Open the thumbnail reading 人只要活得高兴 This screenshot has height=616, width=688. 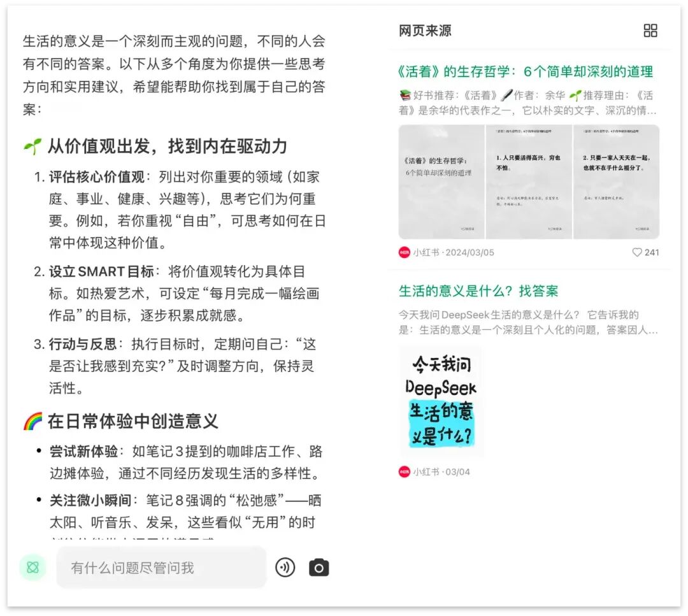pyautogui.click(x=529, y=182)
